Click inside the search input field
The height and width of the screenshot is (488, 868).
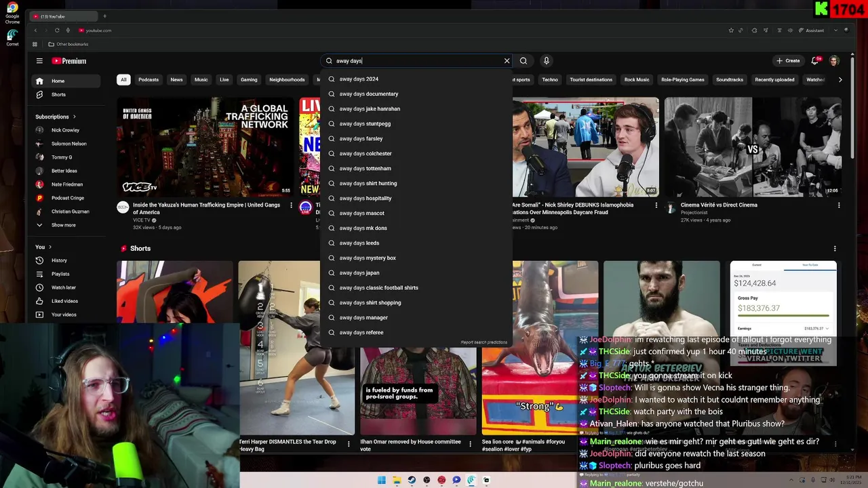416,61
